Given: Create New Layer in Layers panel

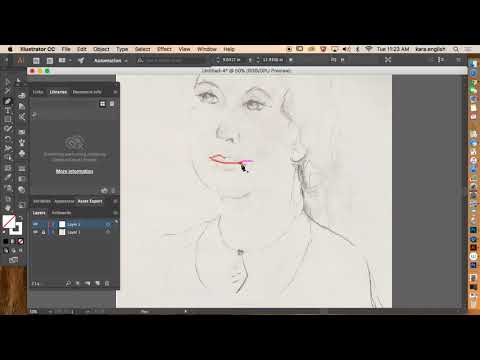Looking at the screenshot, I should click(x=98, y=283).
